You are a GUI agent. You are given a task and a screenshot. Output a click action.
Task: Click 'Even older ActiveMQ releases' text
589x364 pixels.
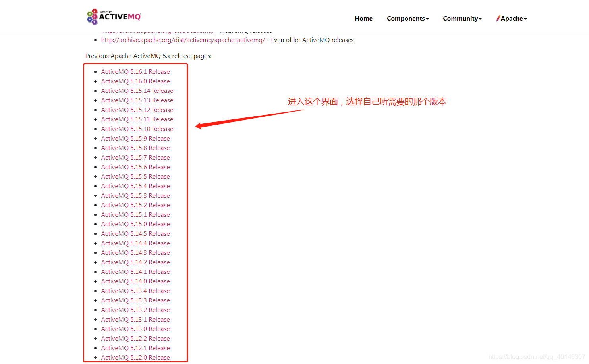313,40
